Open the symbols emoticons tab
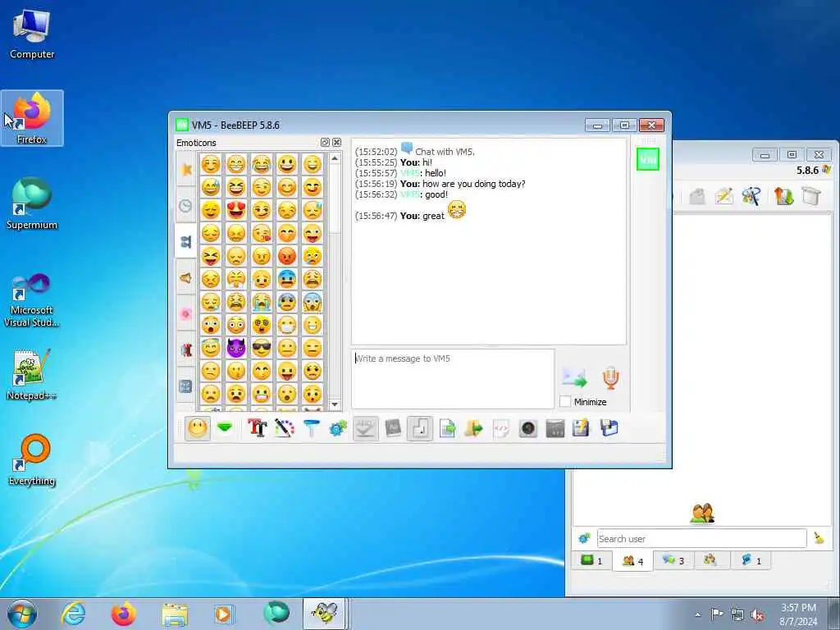Viewport: 840px width, 630px height. [186, 386]
